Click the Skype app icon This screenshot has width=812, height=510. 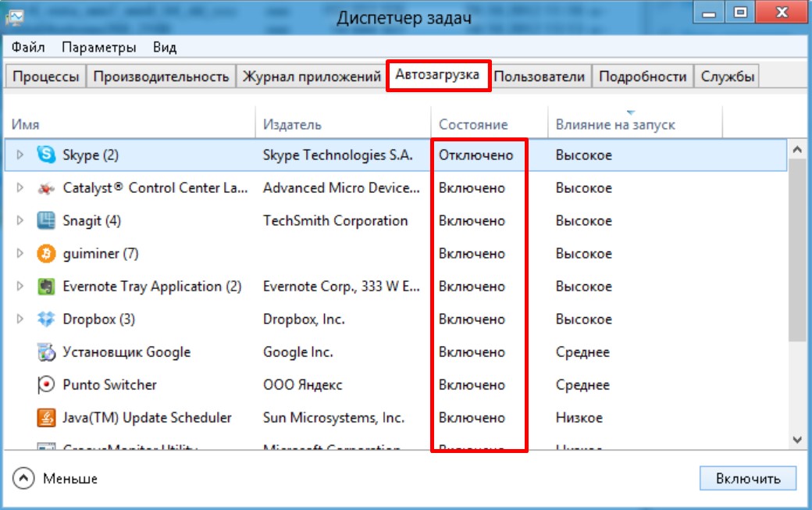(x=46, y=155)
